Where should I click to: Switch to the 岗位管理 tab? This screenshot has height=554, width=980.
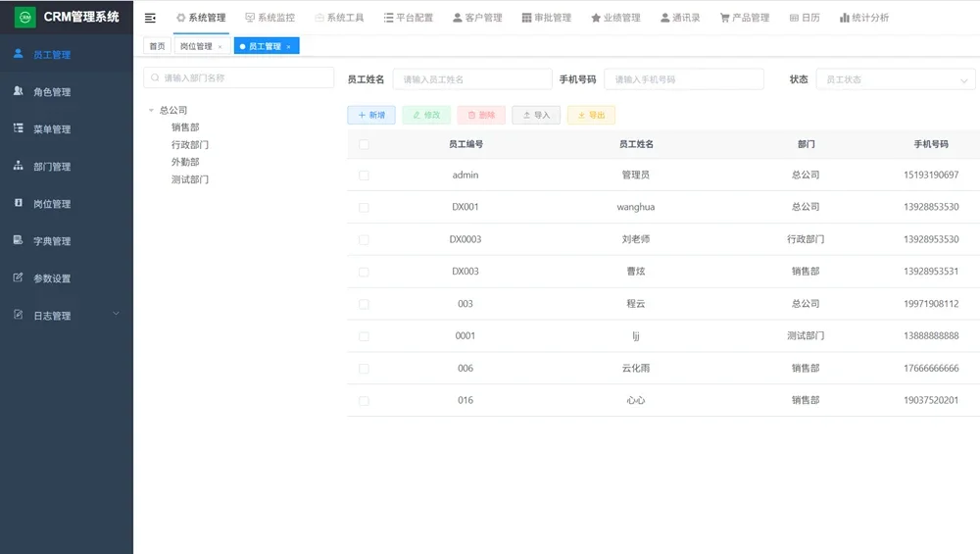(x=196, y=46)
